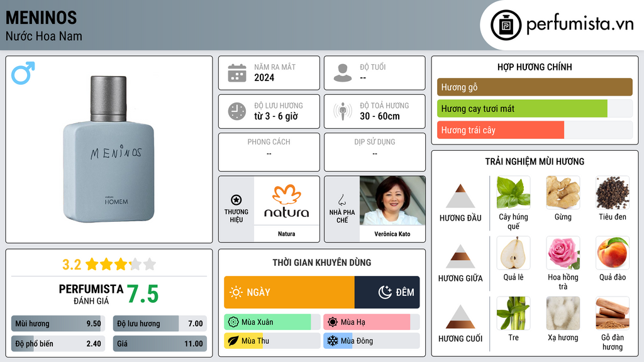This screenshot has height=362, width=644.
Task: Click the clock icon beside Độ lưu hương
Action: point(237,111)
